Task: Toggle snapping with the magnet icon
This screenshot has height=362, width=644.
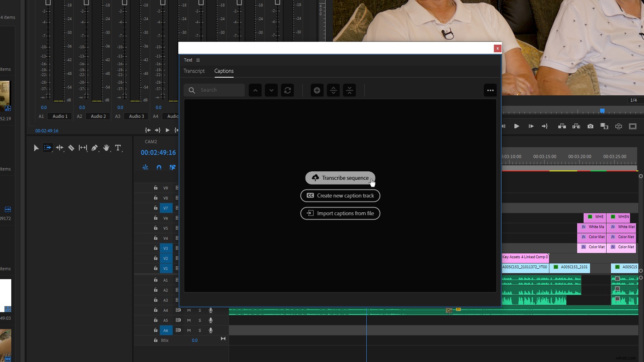Action: click(159, 167)
